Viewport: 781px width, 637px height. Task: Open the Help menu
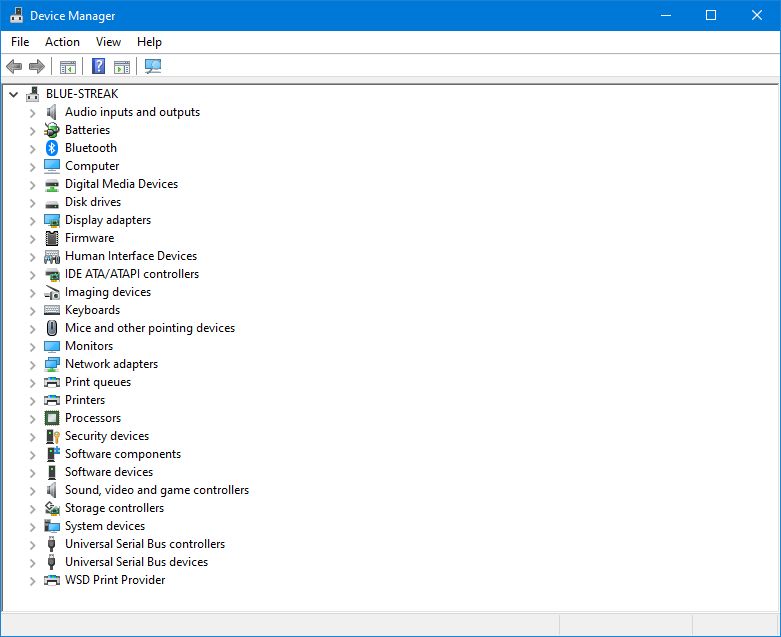(x=149, y=42)
